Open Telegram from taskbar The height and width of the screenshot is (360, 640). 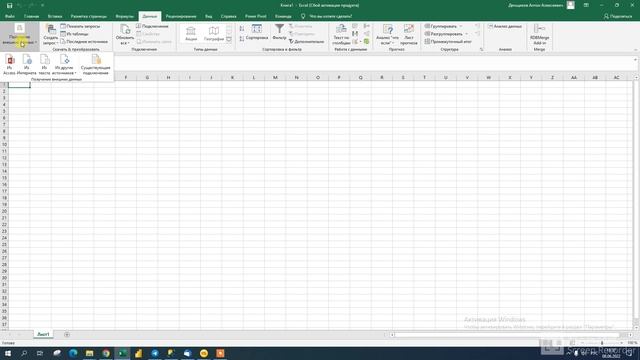(x=155, y=353)
